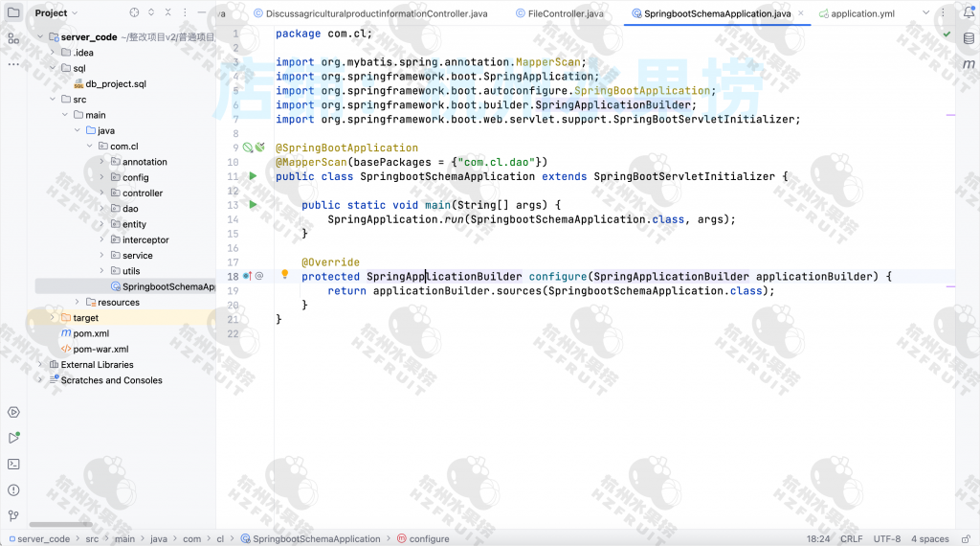
Task: Expand the target folder
Action: coord(53,318)
